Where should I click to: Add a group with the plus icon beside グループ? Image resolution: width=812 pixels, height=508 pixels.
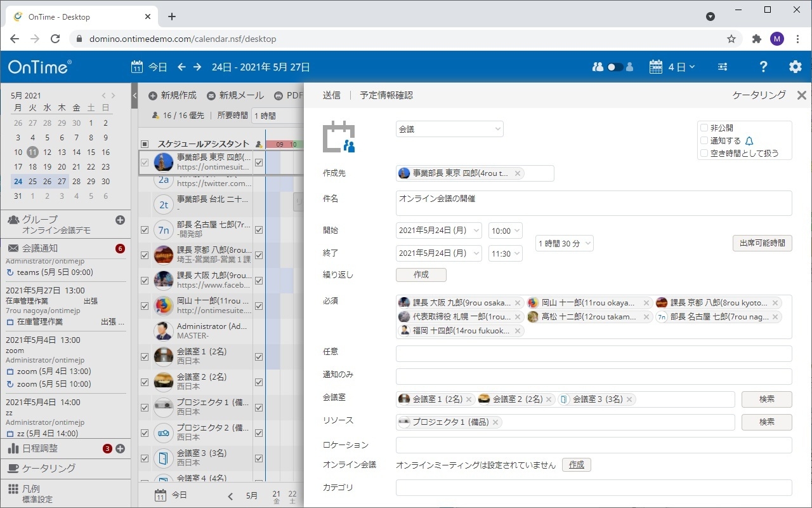(119, 219)
